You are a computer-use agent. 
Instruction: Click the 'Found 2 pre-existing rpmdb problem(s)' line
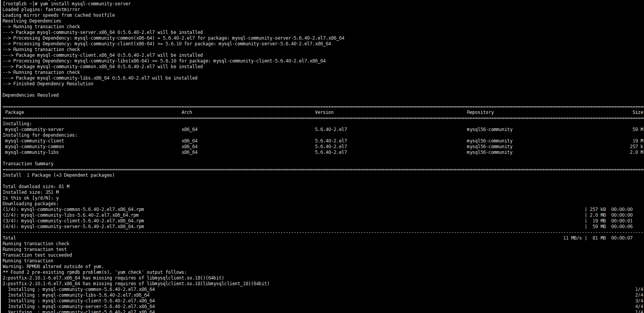click(95, 272)
